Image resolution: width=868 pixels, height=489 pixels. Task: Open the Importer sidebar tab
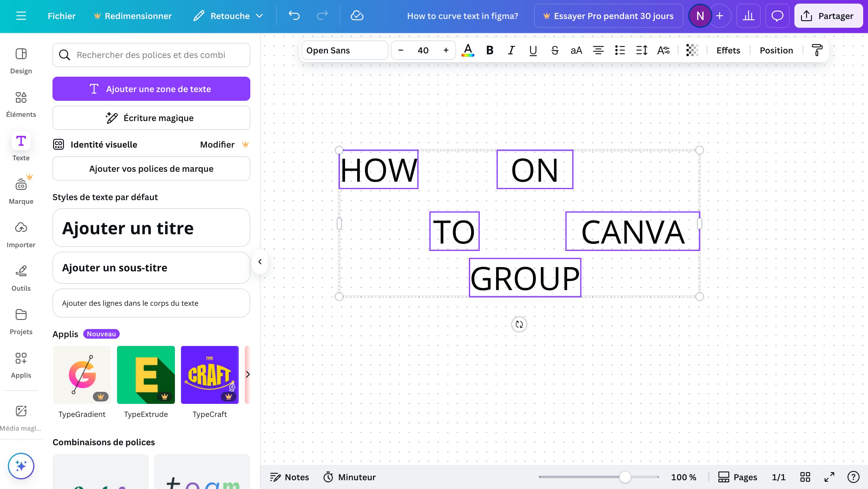coord(21,235)
